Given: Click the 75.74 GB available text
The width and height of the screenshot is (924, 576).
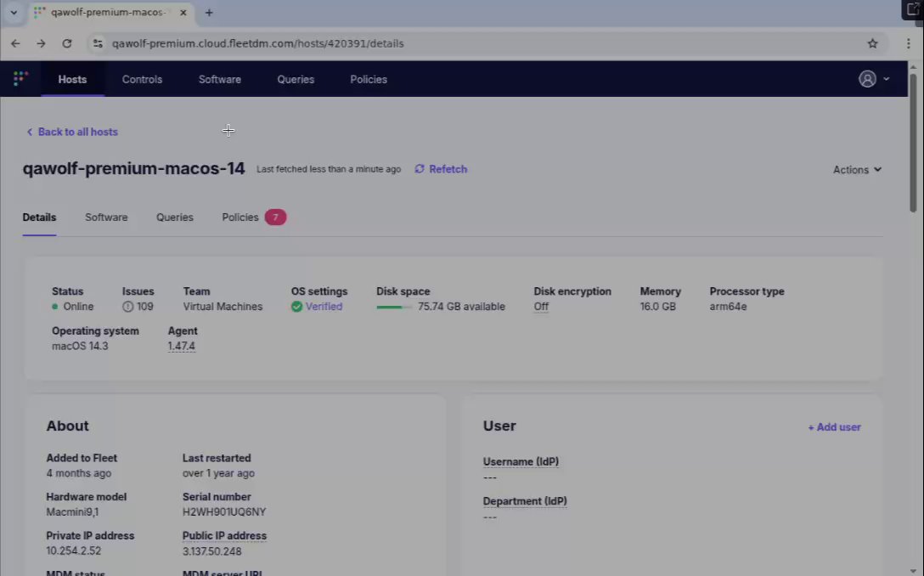Looking at the screenshot, I should click(x=461, y=307).
